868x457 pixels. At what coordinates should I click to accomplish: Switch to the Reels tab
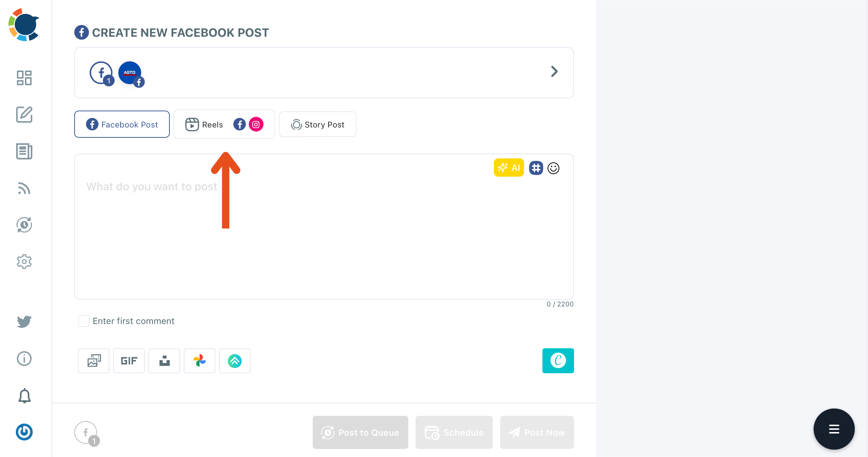click(x=224, y=124)
